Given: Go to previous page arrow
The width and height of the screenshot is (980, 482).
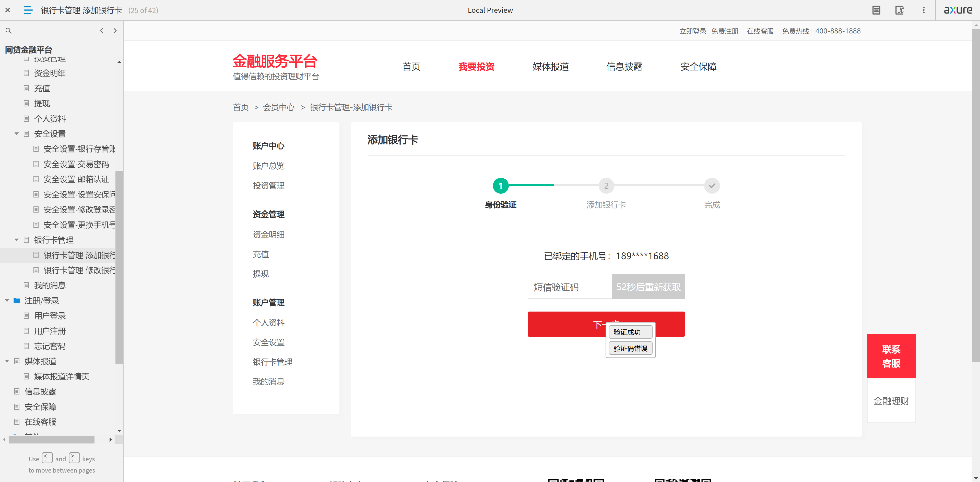Looking at the screenshot, I should click(x=102, y=31).
